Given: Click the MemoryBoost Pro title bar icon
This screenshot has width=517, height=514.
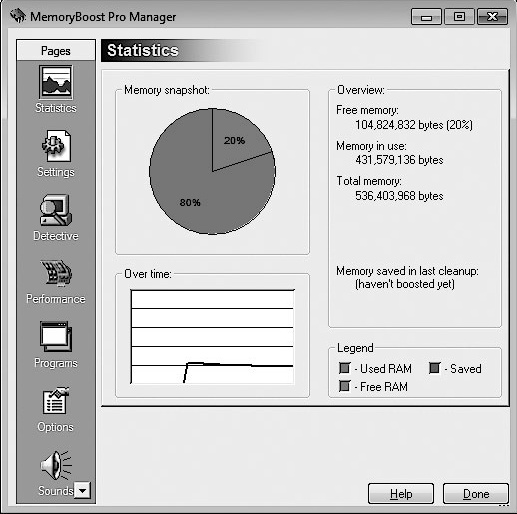Looking at the screenshot, I should tap(18, 16).
